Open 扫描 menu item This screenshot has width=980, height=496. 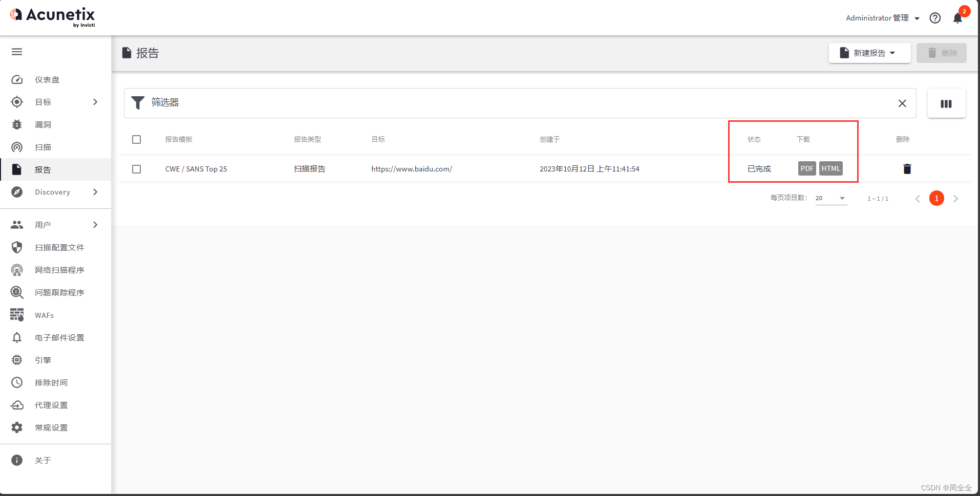click(43, 147)
